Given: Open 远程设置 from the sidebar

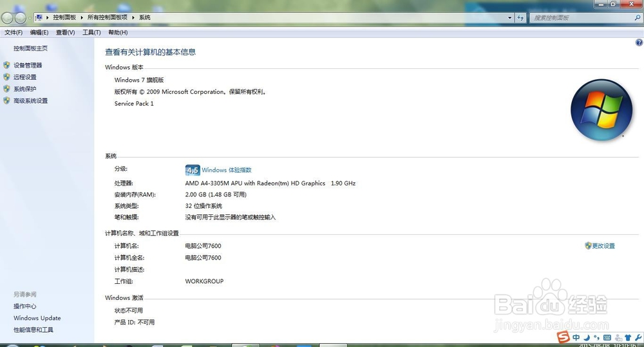Looking at the screenshot, I should click(x=24, y=77).
